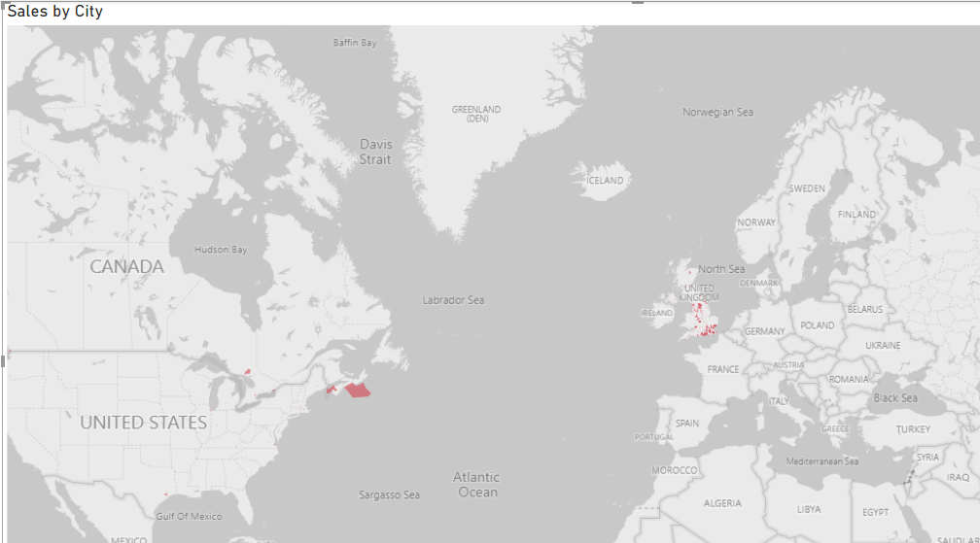Screen dimensions: 980x543
Task: Click the TURKEY label
Action: pos(913,429)
